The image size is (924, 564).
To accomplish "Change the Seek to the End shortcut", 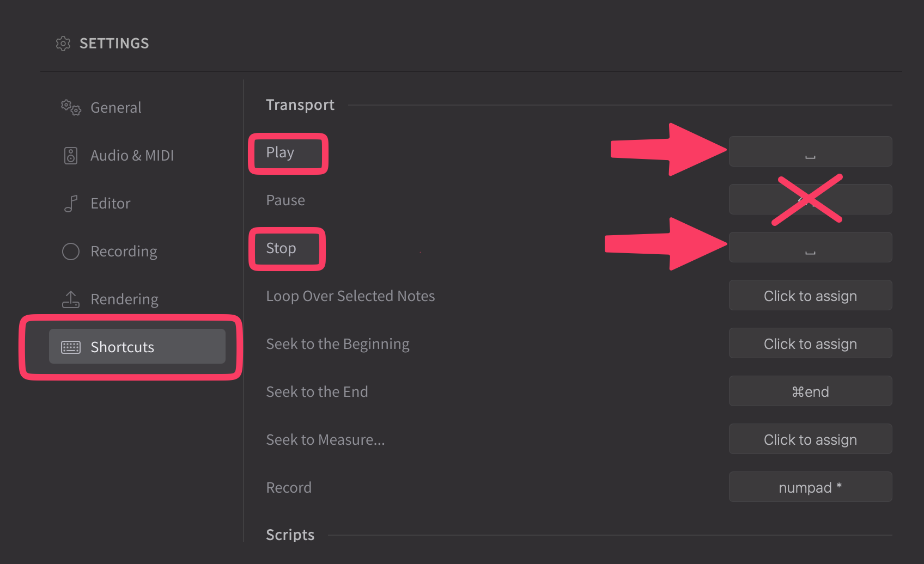I will [x=810, y=391].
